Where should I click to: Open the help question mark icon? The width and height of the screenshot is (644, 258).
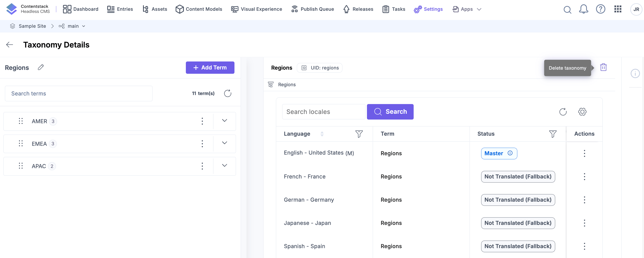click(x=600, y=9)
